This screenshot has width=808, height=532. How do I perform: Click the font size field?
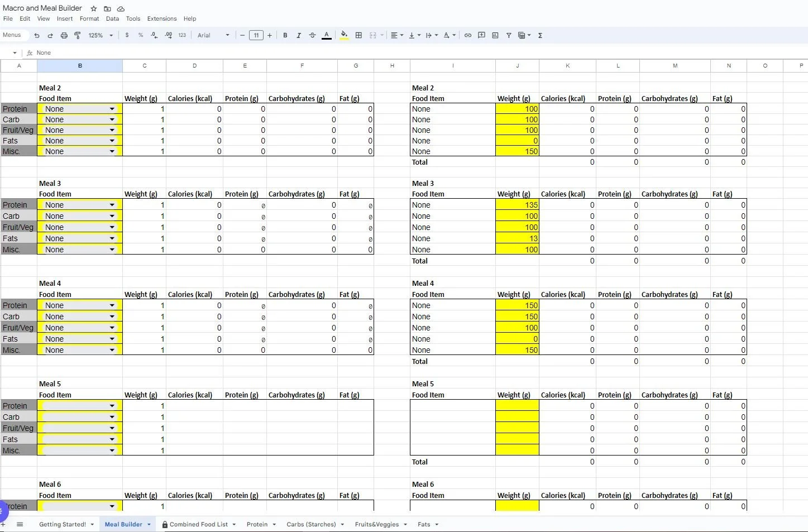256,35
